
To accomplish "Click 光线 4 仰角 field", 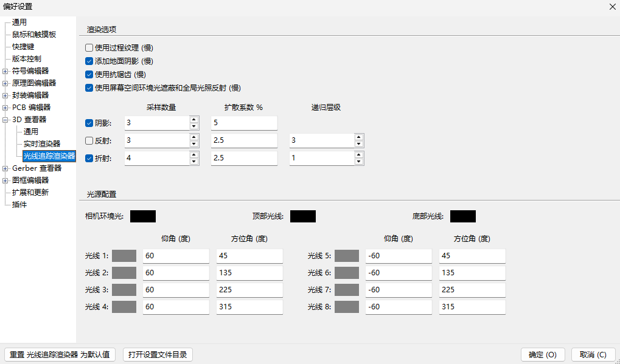I will 176,307.
